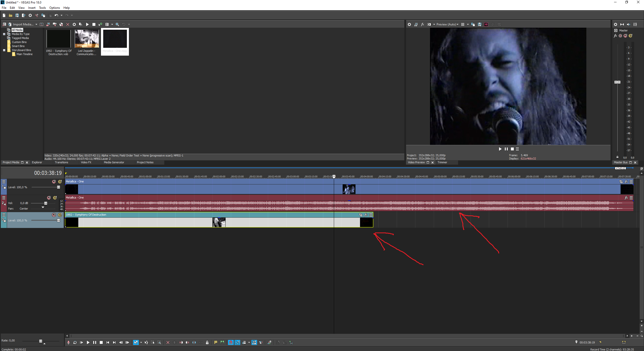Adjust the playback Rate slider
Screen dimensions: 644x351
click(41, 341)
